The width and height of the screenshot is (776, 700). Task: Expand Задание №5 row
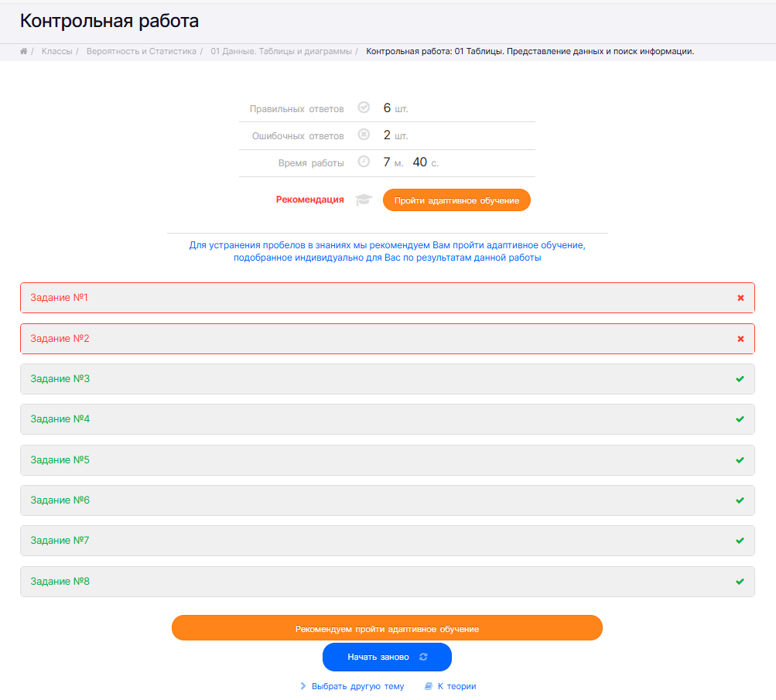[x=387, y=460]
